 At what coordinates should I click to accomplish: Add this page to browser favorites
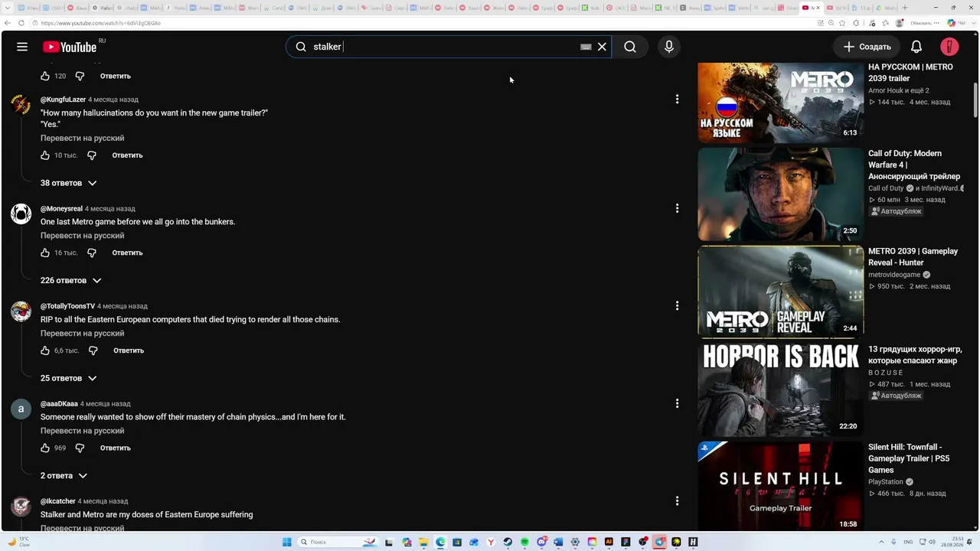coord(841,23)
